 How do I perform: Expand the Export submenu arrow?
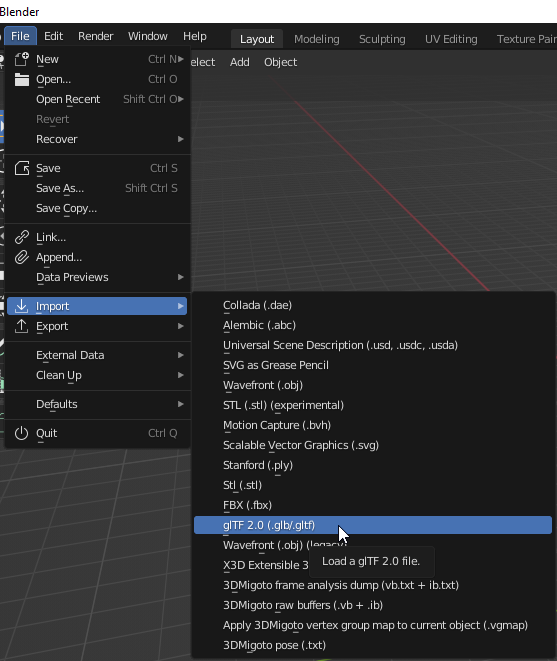[181, 326]
